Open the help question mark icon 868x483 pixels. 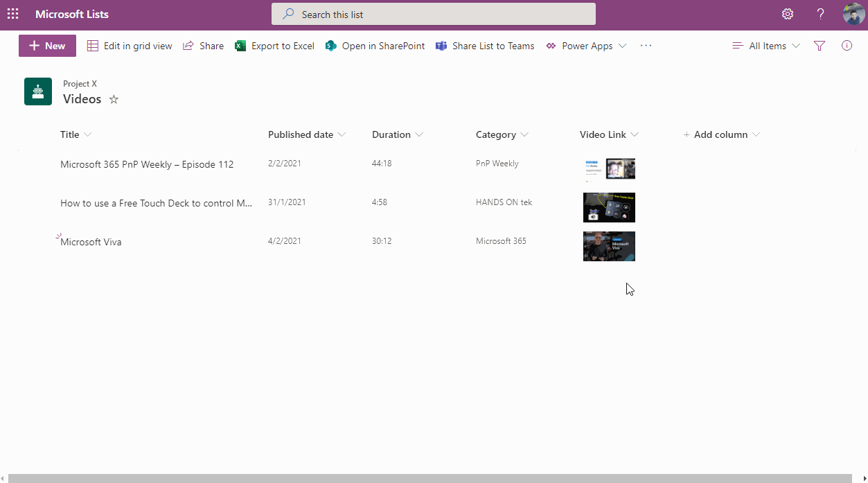[820, 14]
